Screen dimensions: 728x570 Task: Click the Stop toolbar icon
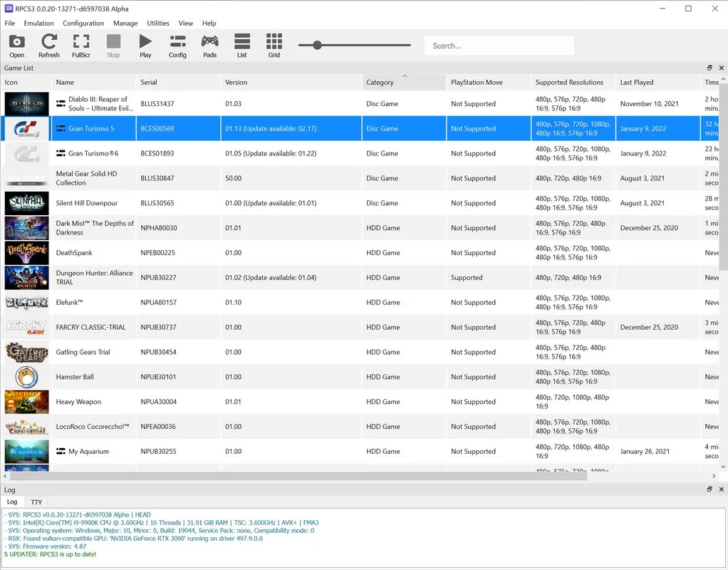pyautogui.click(x=113, y=46)
